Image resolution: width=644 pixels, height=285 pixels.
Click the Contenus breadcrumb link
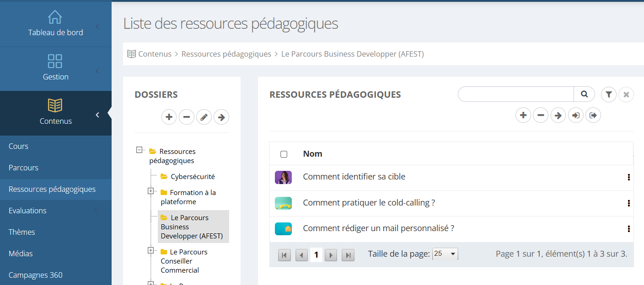(x=155, y=54)
